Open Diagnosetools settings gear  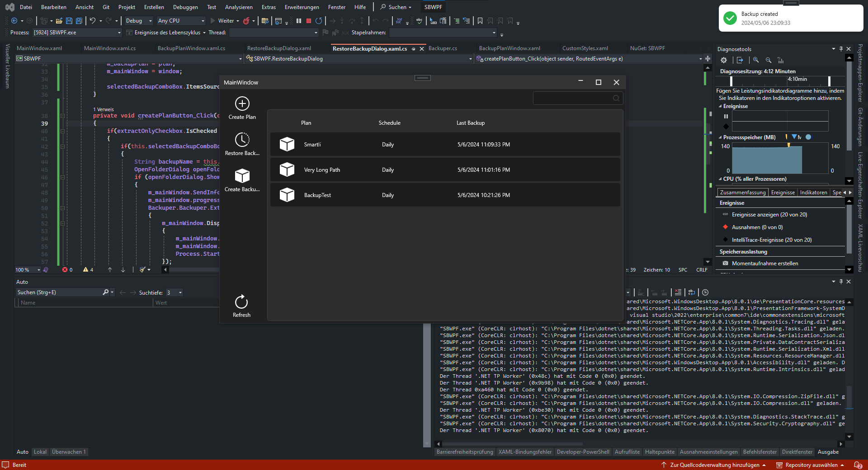724,60
